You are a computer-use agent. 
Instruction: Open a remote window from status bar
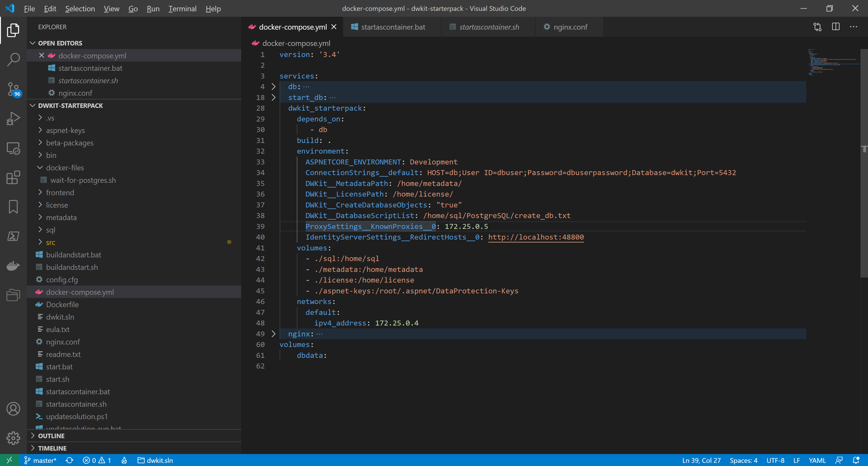(9, 460)
